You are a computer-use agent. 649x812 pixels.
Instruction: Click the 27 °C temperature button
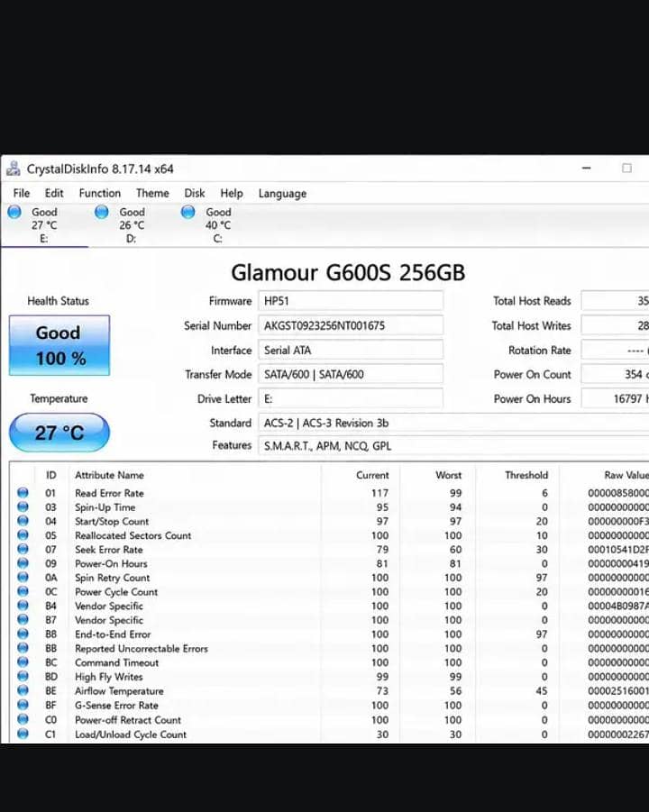click(59, 433)
